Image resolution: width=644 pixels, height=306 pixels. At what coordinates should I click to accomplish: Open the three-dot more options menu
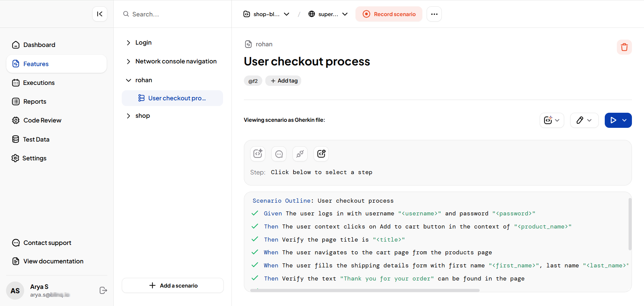(434, 14)
